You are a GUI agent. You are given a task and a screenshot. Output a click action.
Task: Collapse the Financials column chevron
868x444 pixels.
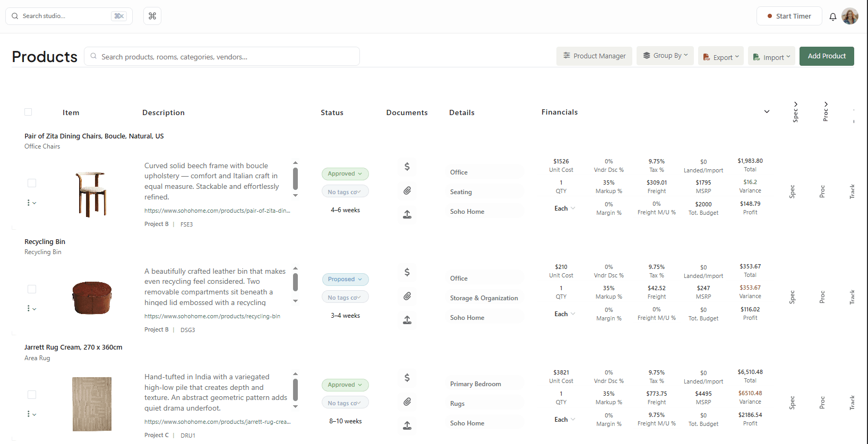(767, 111)
